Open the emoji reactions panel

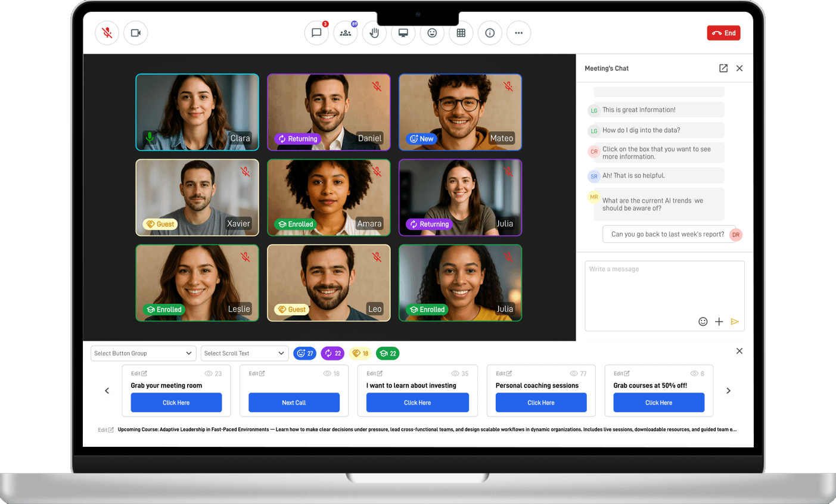click(x=432, y=33)
